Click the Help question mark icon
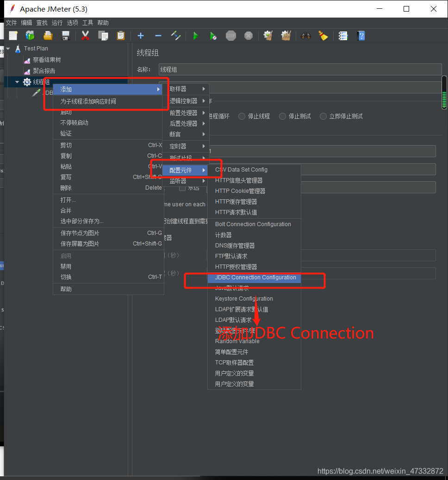Image resolution: width=448 pixels, height=480 pixels. point(361,36)
